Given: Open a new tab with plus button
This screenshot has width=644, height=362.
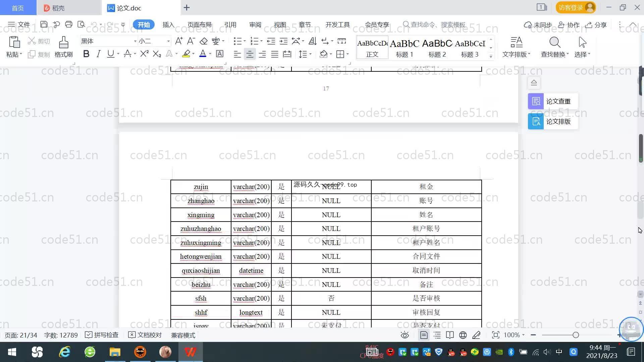Looking at the screenshot, I should [x=187, y=7].
